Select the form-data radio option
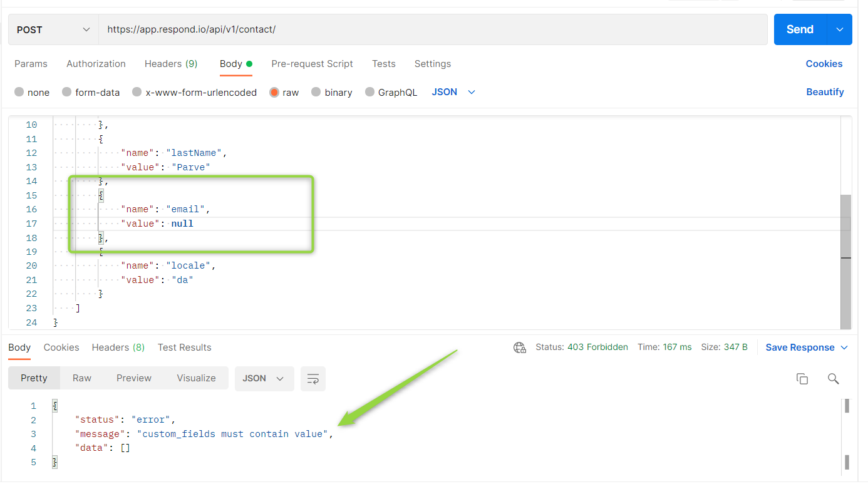 67,92
